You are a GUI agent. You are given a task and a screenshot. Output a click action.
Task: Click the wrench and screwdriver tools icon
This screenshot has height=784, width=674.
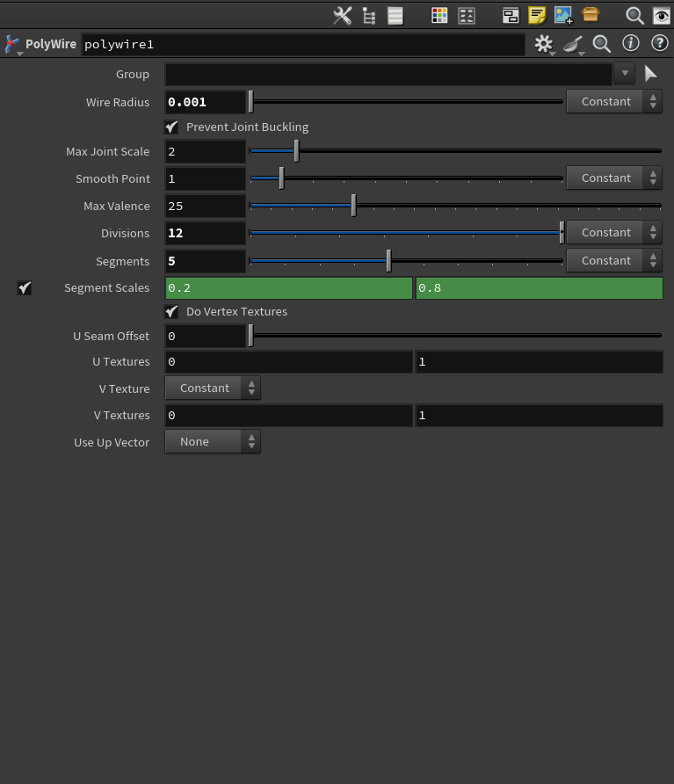click(x=343, y=16)
